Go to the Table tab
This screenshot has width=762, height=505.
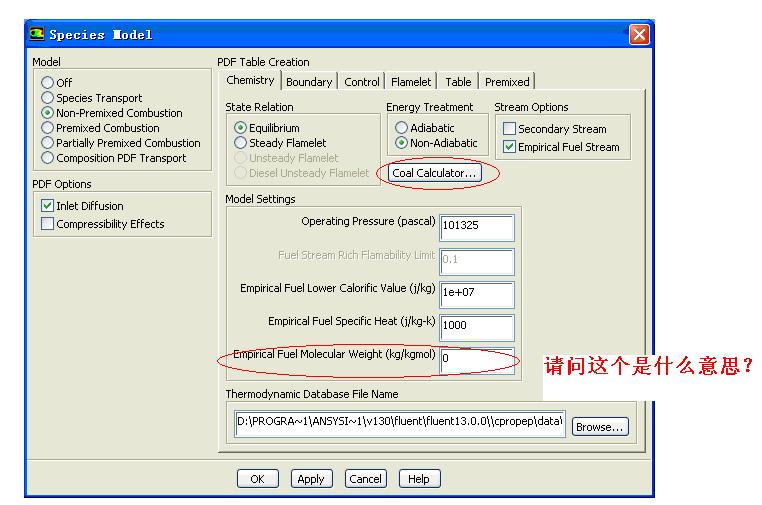click(x=458, y=82)
